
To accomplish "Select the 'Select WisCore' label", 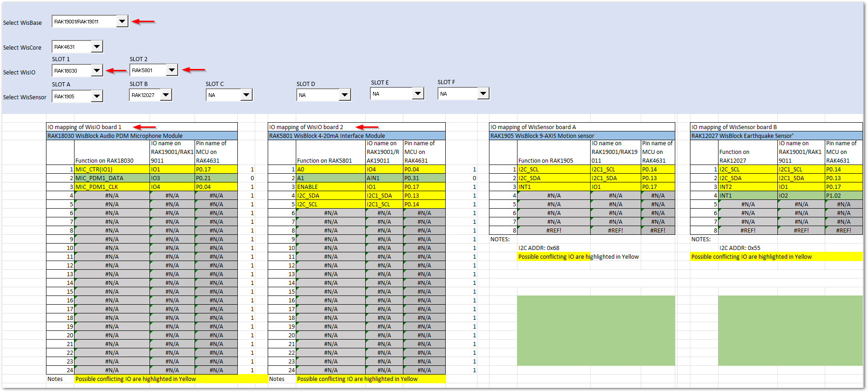I will click(22, 47).
